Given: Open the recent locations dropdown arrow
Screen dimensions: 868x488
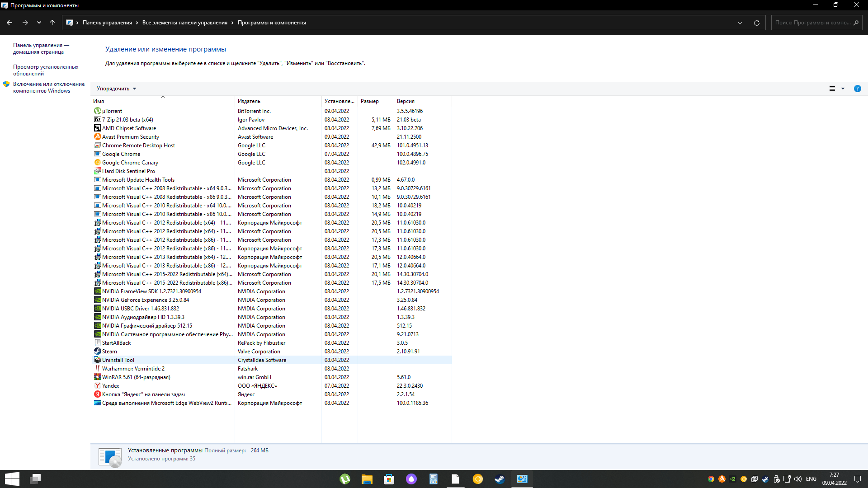Looking at the screenshot, I should point(39,23).
